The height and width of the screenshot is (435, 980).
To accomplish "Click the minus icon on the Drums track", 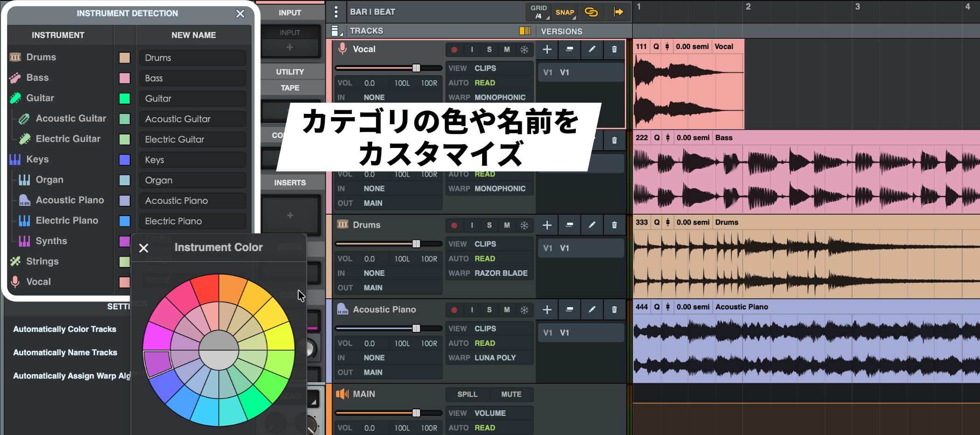I will [x=569, y=225].
